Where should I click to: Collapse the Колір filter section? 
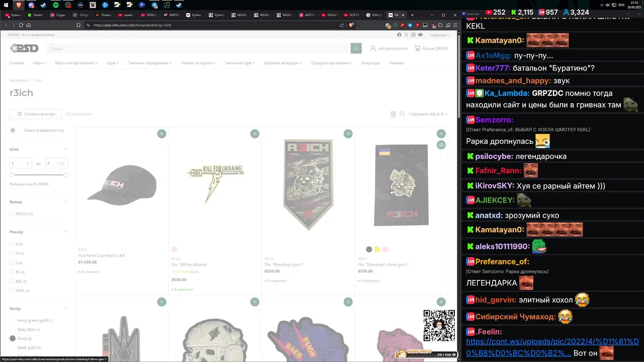(65, 308)
